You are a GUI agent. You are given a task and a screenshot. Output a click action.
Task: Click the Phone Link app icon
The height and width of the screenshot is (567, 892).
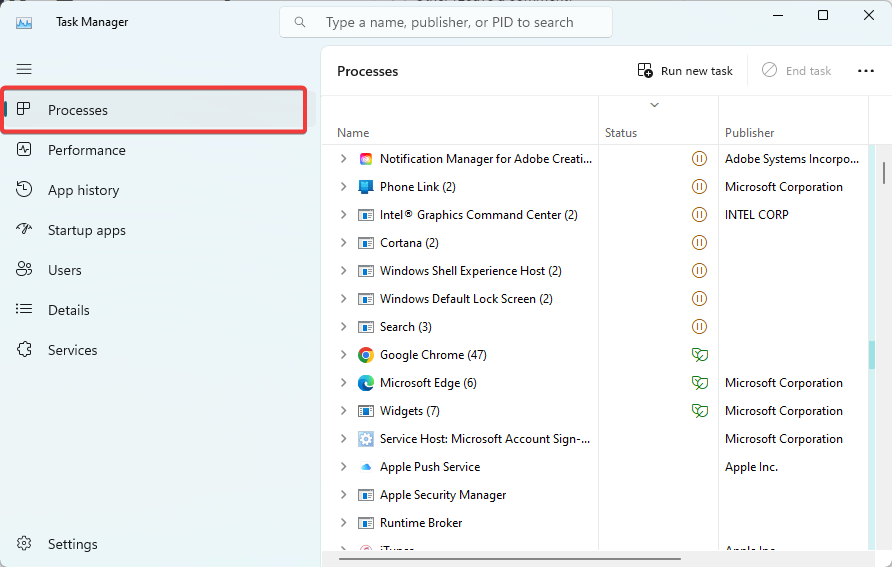click(366, 187)
